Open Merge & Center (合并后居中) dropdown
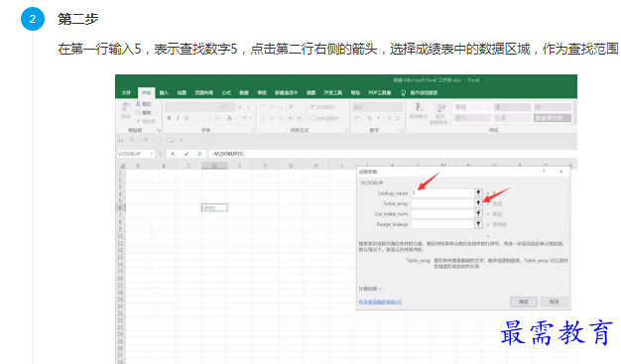The image size is (621, 364). pyautogui.click(x=344, y=118)
